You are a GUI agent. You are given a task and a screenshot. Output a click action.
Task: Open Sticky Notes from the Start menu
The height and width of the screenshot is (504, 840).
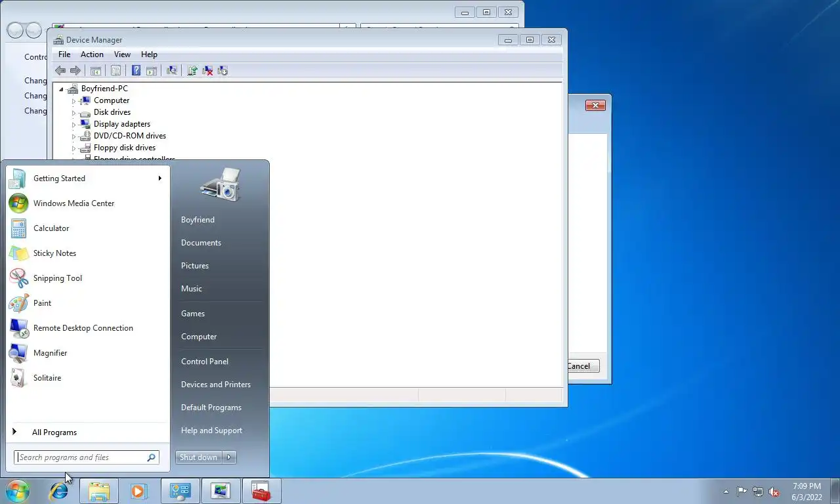coord(86,253)
